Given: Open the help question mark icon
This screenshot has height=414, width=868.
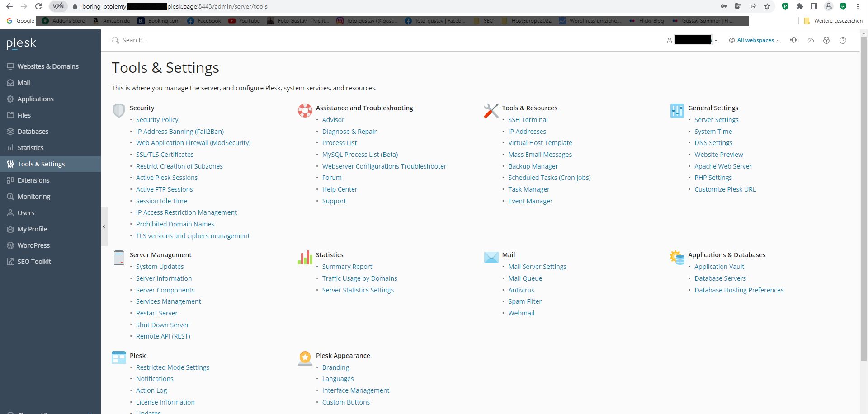Looking at the screenshot, I should pyautogui.click(x=843, y=40).
